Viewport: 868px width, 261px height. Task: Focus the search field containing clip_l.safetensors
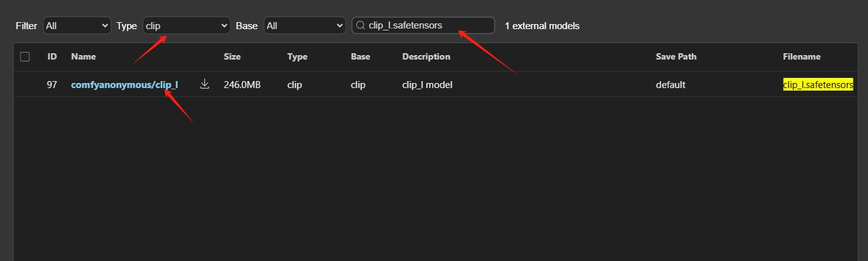428,26
